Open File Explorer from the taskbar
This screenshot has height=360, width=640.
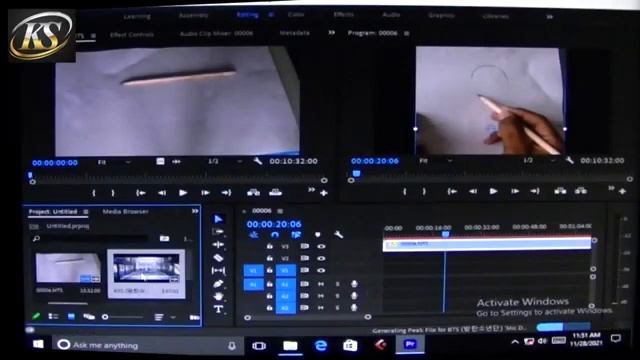(290, 346)
